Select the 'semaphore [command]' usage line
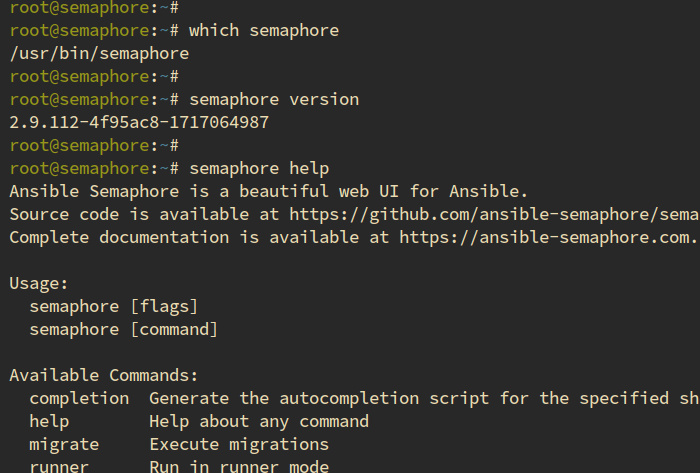This screenshot has height=473, width=700. (x=124, y=329)
